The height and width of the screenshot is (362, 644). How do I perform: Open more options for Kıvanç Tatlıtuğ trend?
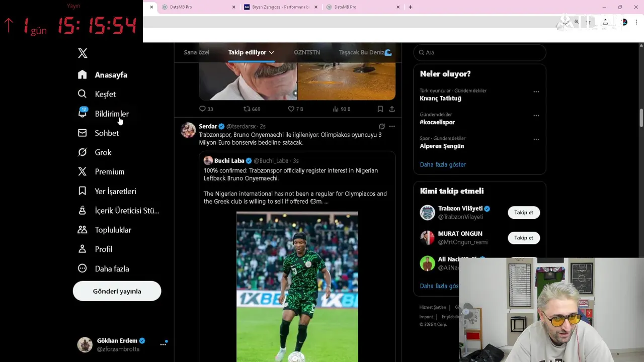coord(536,92)
